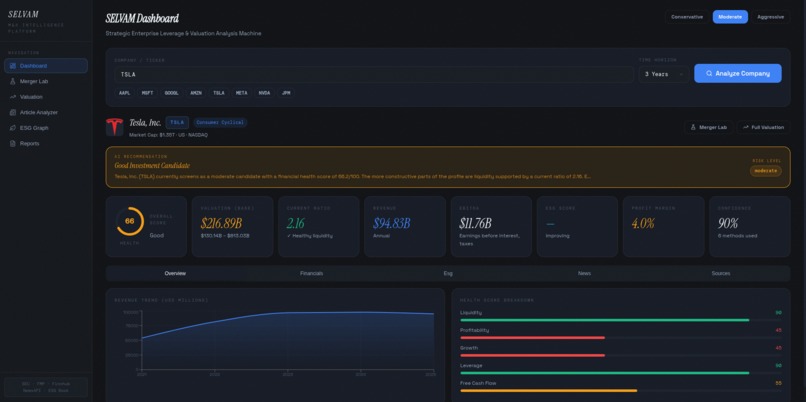
Task: Click the Consumer Cyclical sector badge
Action: (220, 122)
